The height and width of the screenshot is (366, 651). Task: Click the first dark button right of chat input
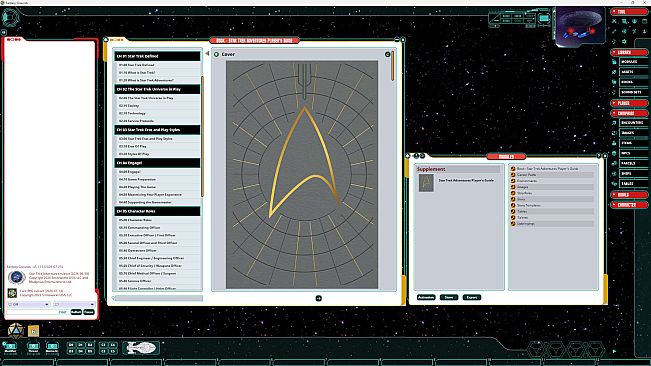76,312
